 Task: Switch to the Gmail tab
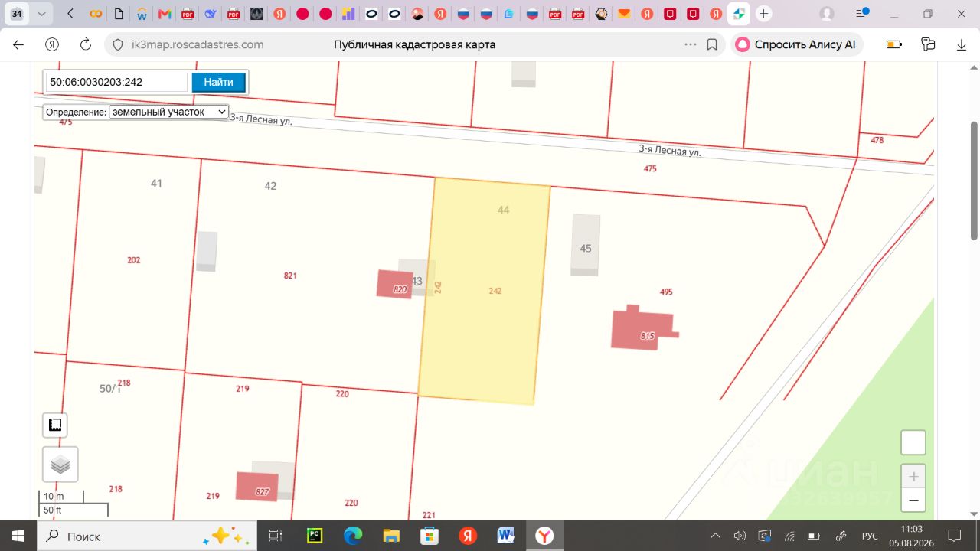164,14
